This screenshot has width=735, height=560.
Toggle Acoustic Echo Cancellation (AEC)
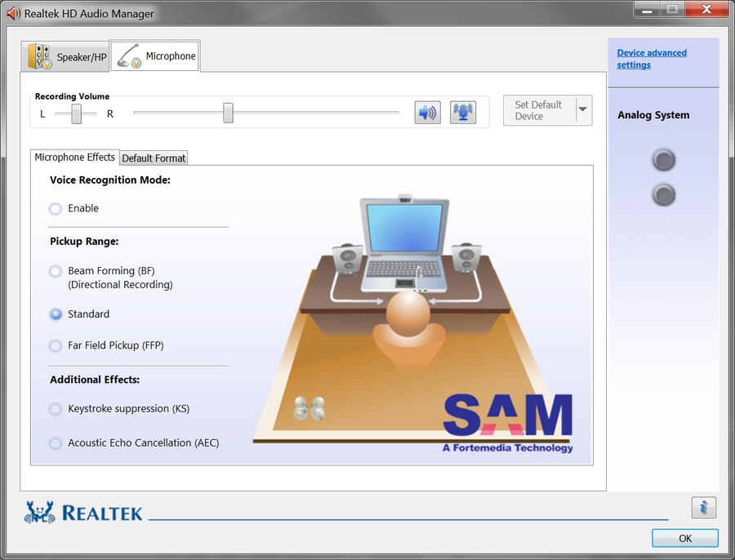(x=56, y=443)
